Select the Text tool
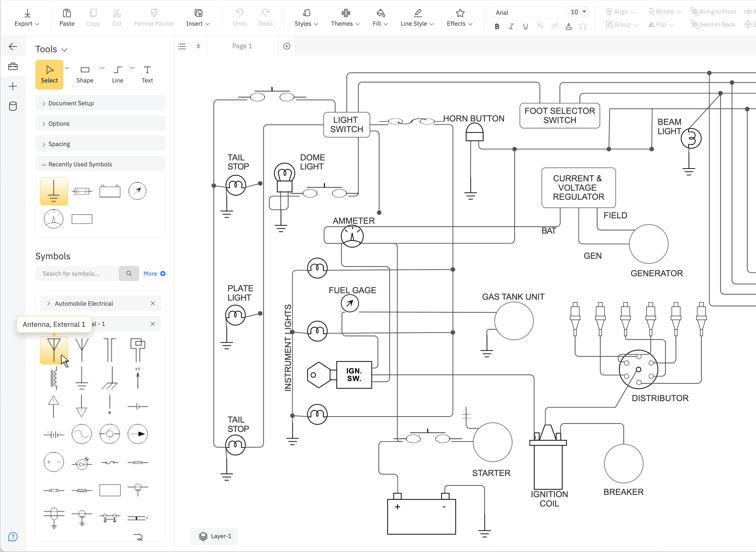 click(x=147, y=73)
